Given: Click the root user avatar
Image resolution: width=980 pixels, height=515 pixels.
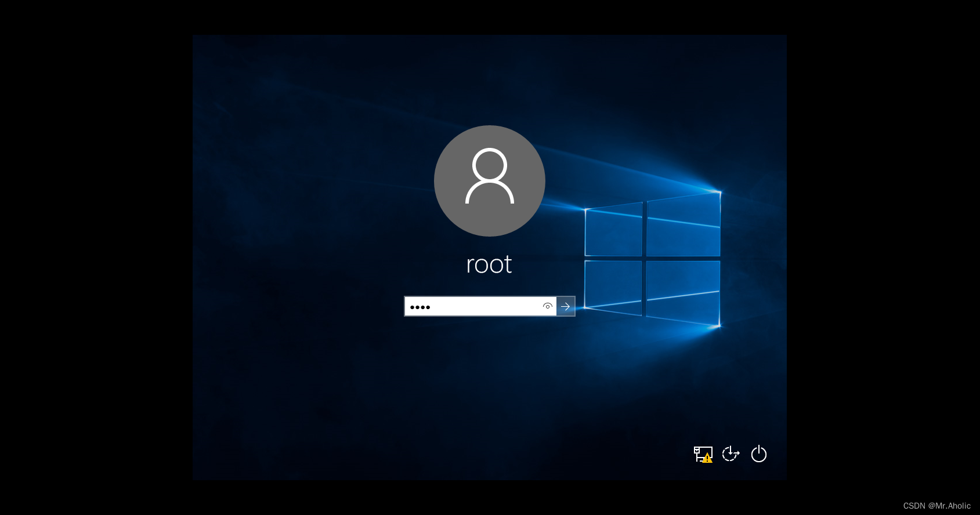Looking at the screenshot, I should 490,181.
